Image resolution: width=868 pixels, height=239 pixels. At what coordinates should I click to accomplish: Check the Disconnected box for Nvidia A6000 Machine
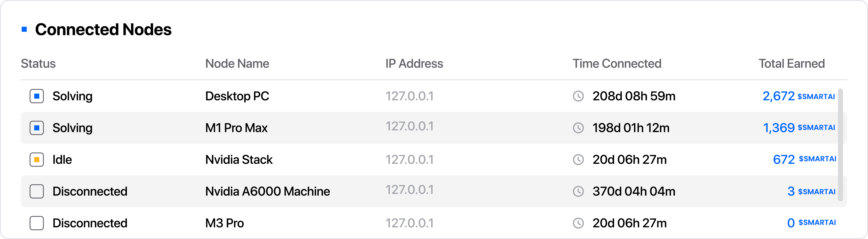37,191
